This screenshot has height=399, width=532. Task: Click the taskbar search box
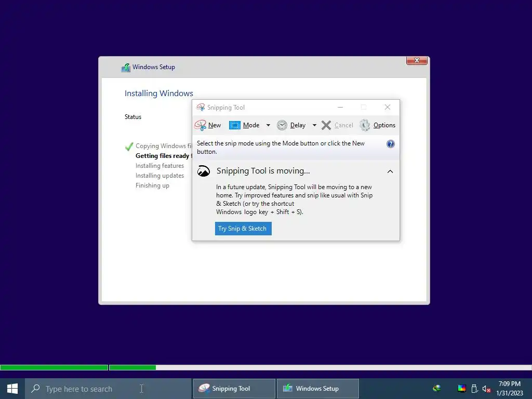click(108, 389)
